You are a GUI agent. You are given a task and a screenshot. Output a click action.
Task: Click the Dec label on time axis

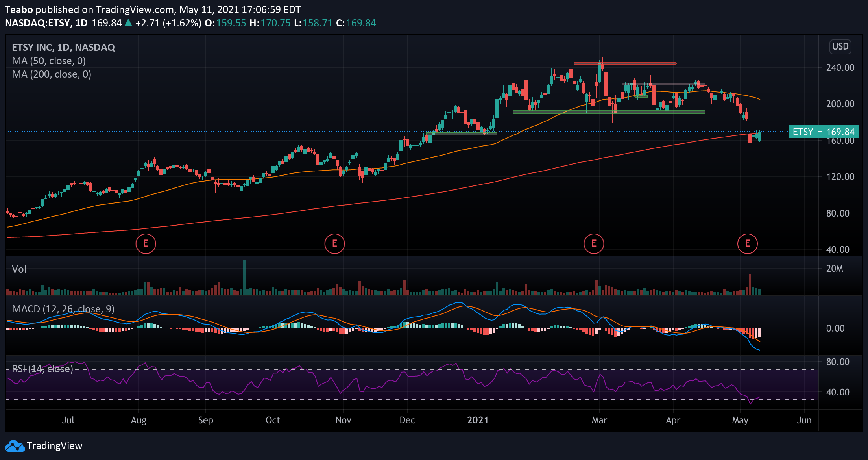[x=407, y=420]
